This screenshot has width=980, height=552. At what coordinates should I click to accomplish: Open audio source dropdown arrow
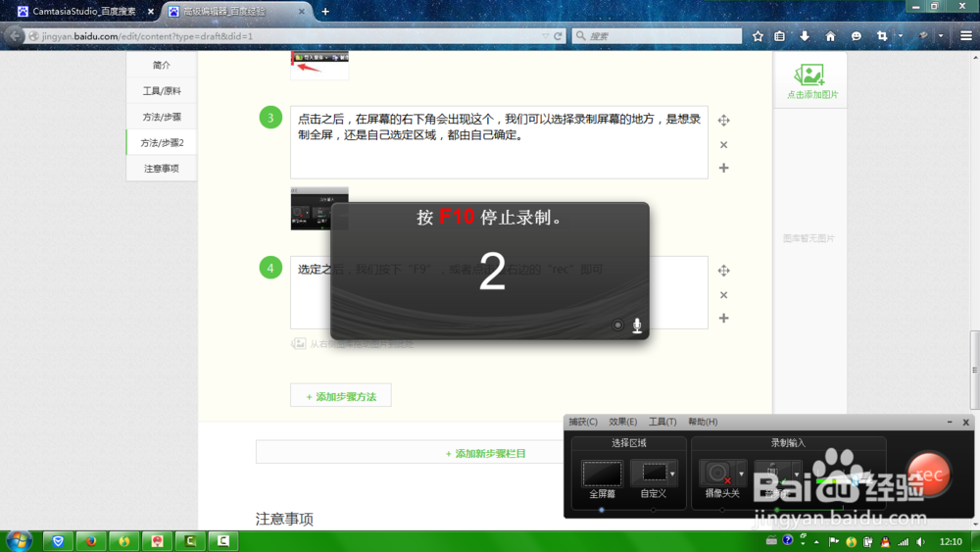pyautogui.click(x=796, y=474)
